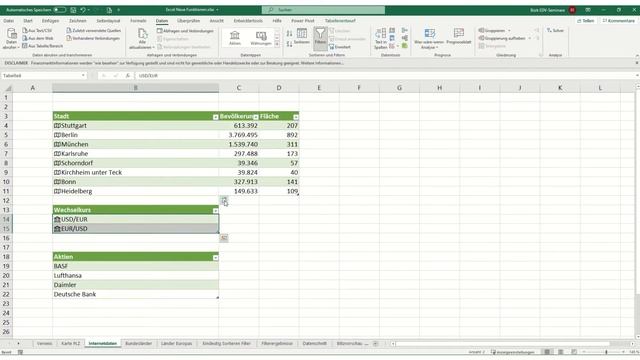Open the Fläche column filter dropdown
The width and height of the screenshot is (640, 360).
click(x=296, y=117)
